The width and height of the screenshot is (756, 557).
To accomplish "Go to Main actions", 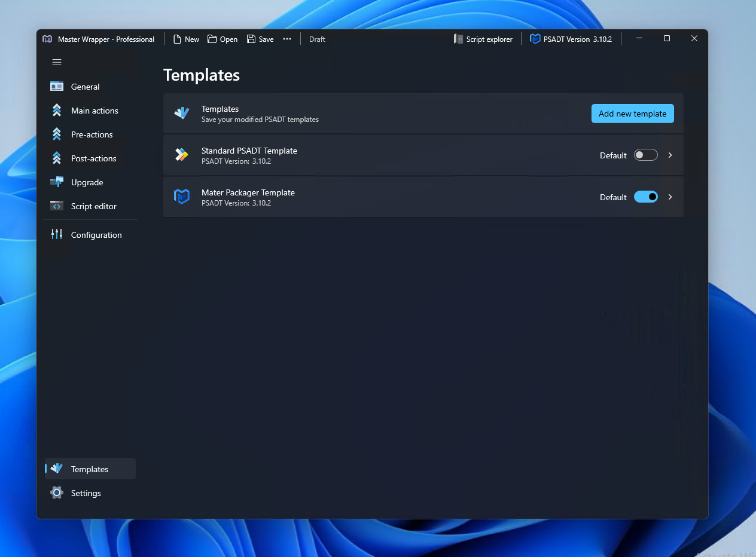I will pos(90,111).
